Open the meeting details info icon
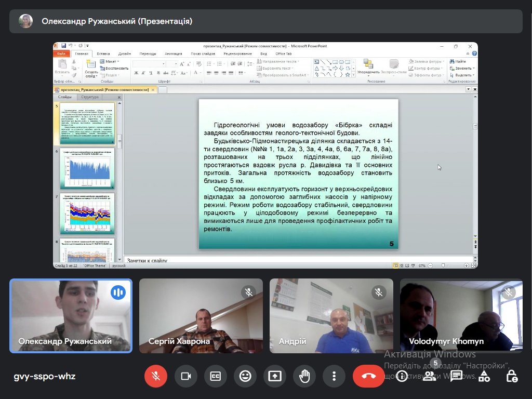Image resolution: width=532 pixels, height=399 pixels. tap(402, 376)
